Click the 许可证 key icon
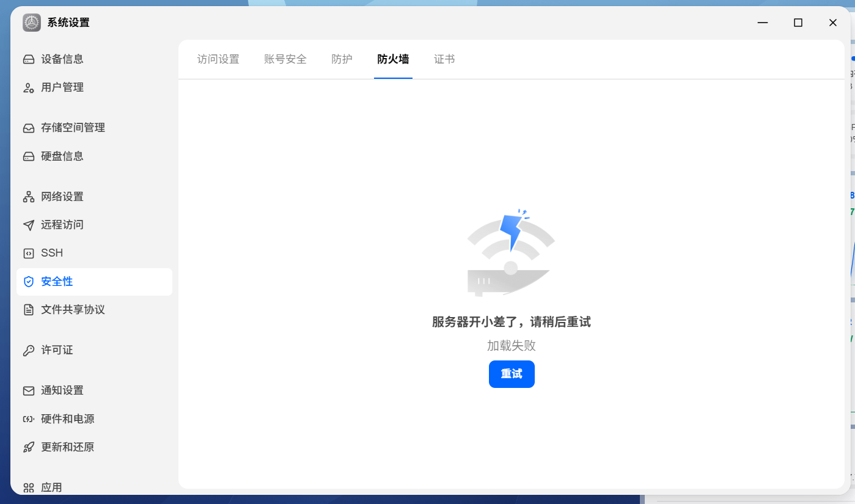The height and width of the screenshot is (504, 855). 29,350
